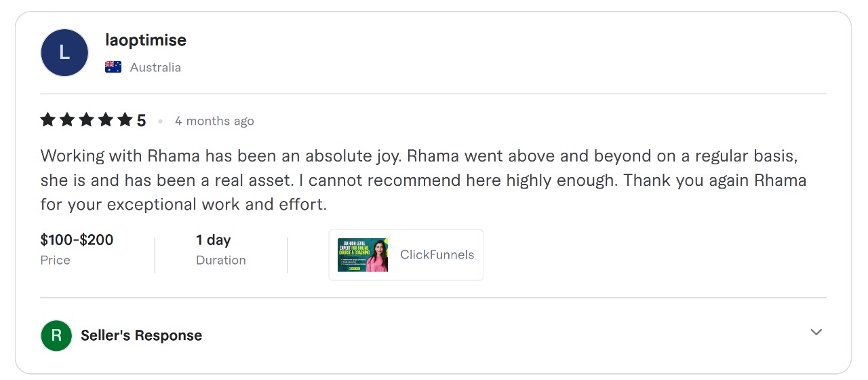Select the Australia country label
The image size is (868, 380).
tap(155, 67)
